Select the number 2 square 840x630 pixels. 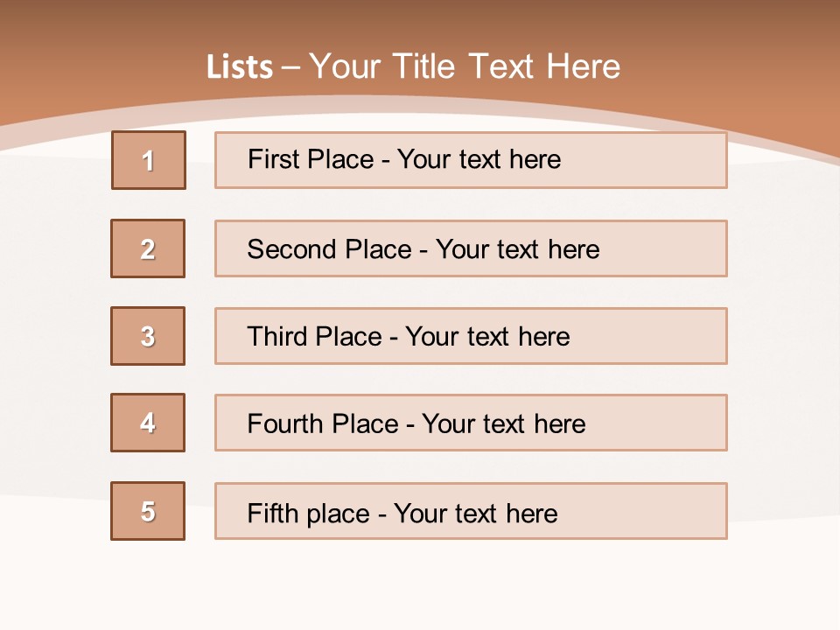coord(148,248)
